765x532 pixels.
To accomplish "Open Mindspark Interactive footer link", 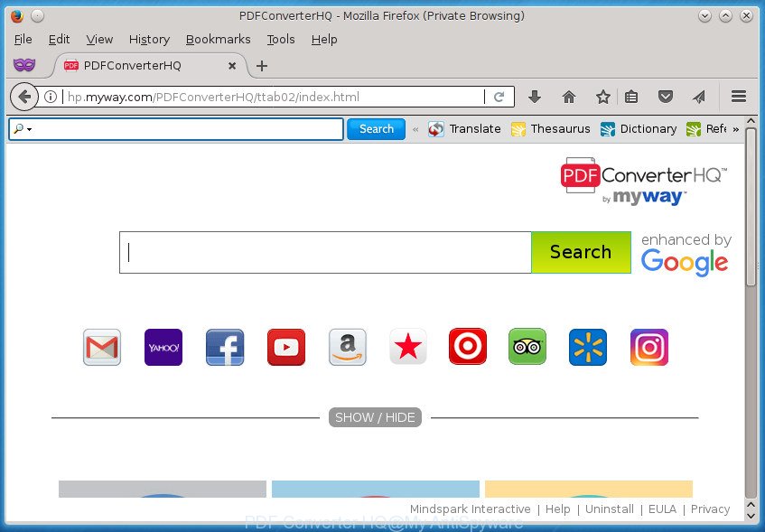I will 470,509.
